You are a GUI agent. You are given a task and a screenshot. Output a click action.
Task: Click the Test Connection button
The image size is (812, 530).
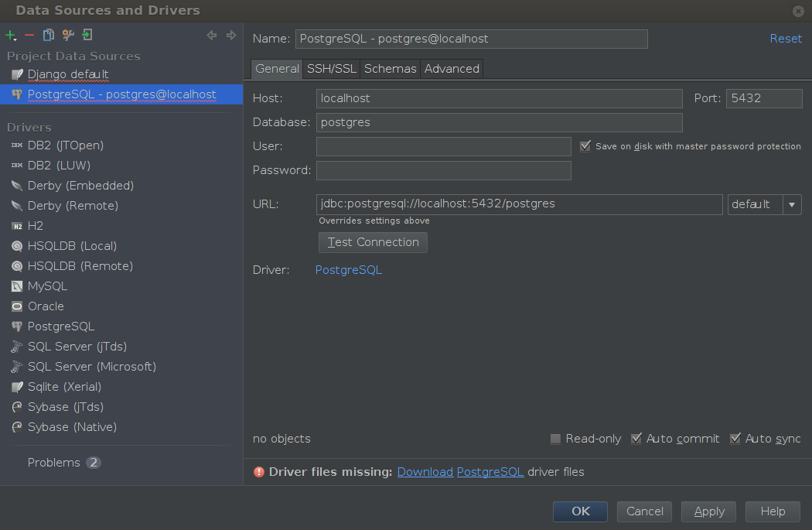(x=373, y=242)
